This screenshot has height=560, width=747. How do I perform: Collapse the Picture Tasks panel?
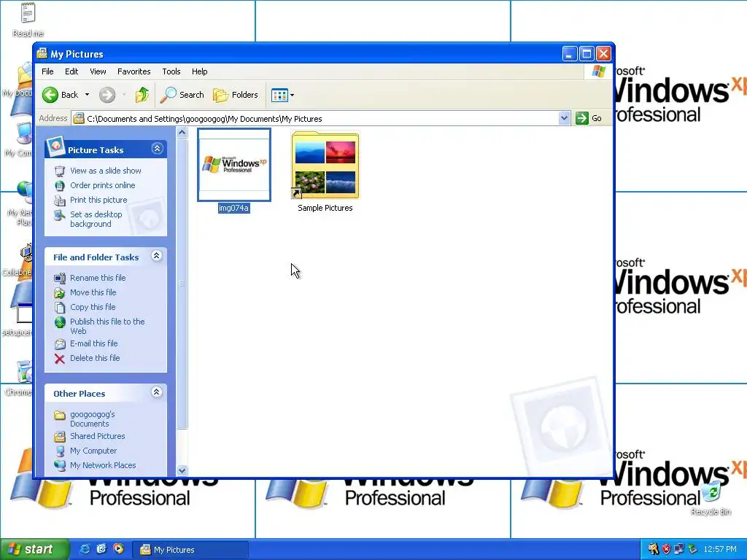point(157,149)
